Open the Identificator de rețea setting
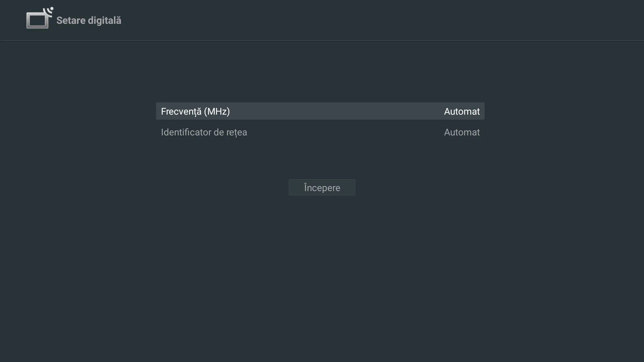The height and width of the screenshot is (362, 644). 320,132
